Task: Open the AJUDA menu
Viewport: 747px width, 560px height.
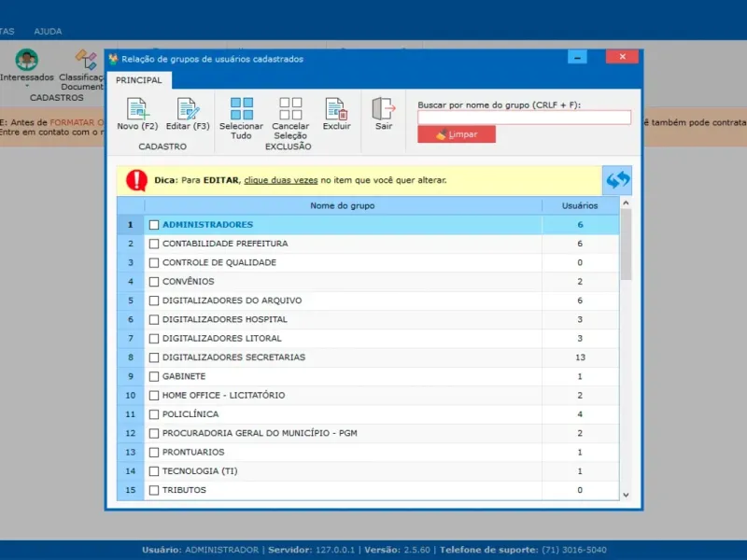Action: [48, 31]
